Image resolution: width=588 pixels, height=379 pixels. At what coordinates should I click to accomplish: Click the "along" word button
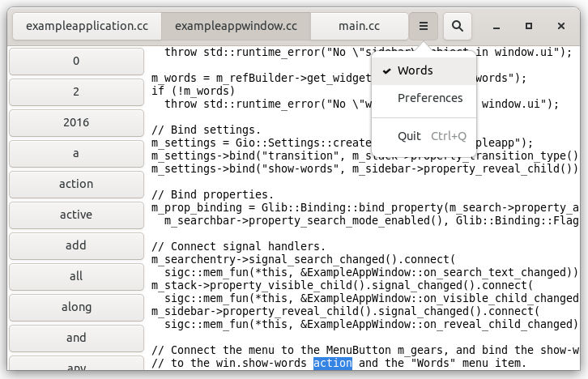(76, 307)
